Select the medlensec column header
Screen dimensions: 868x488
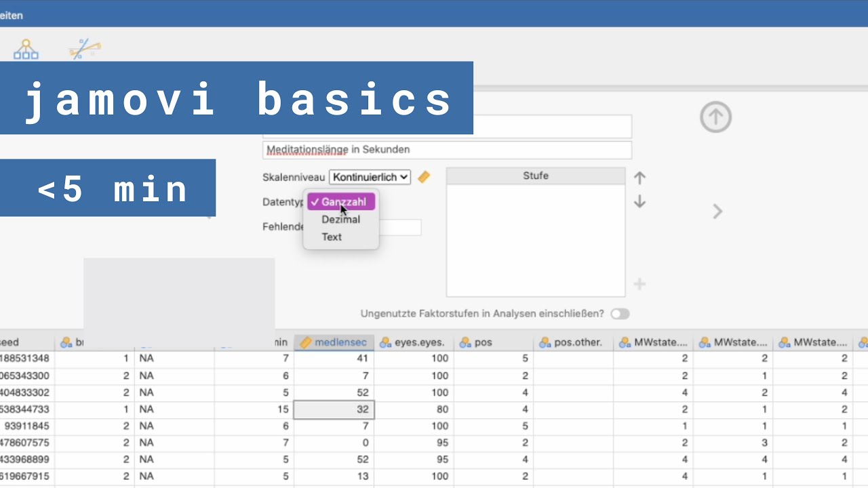[334, 342]
